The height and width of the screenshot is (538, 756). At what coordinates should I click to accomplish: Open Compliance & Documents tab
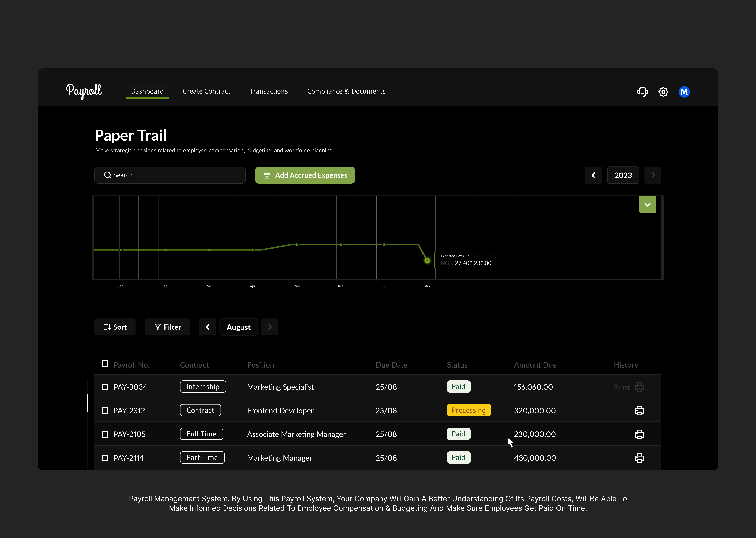pyautogui.click(x=346, y=91)
